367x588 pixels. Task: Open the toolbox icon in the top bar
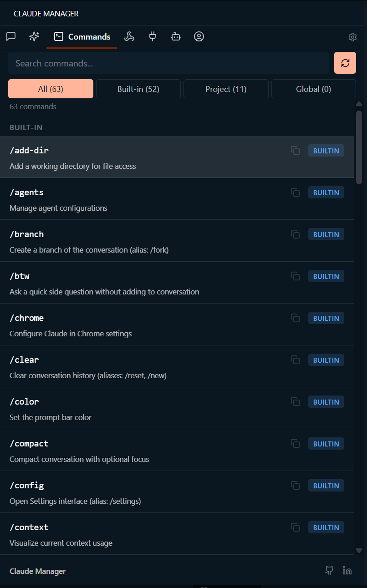pyautogui.click(x=176, y=36)
